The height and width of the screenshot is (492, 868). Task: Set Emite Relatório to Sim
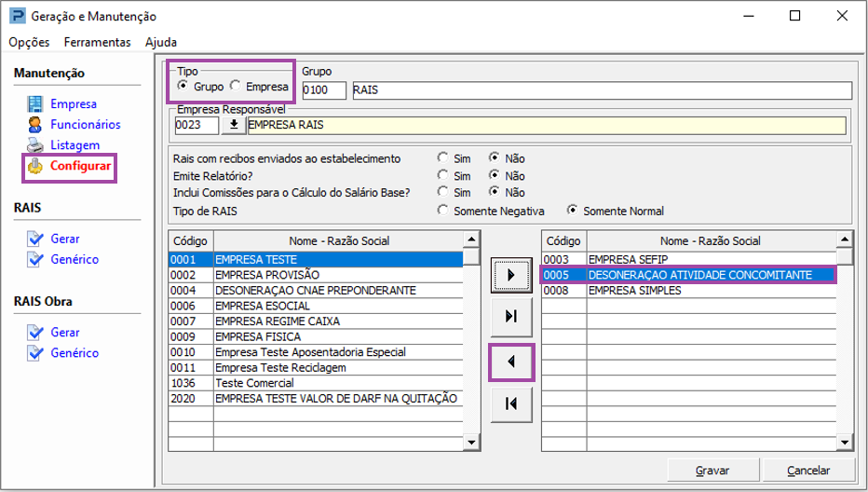[x=442, y=175]
